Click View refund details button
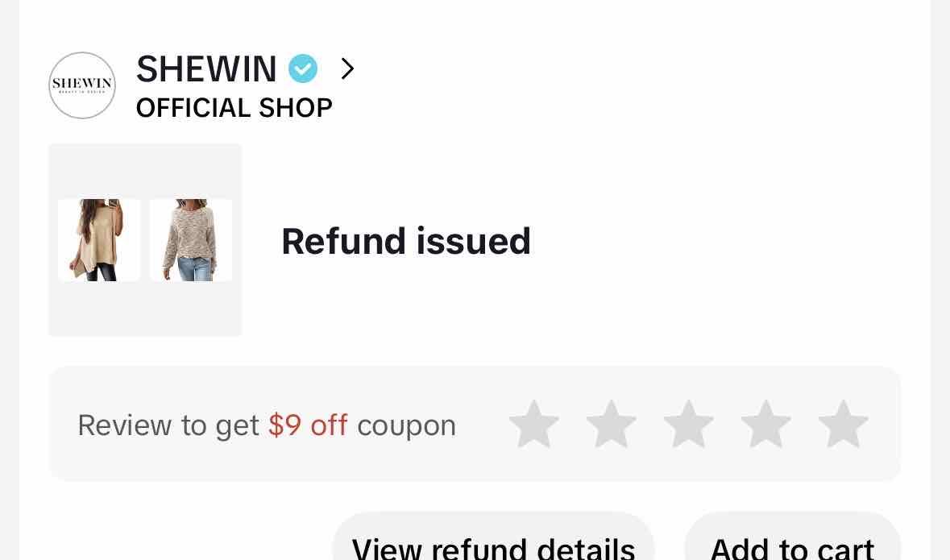Screen dimensions: 950x560 tap(493, 539)
